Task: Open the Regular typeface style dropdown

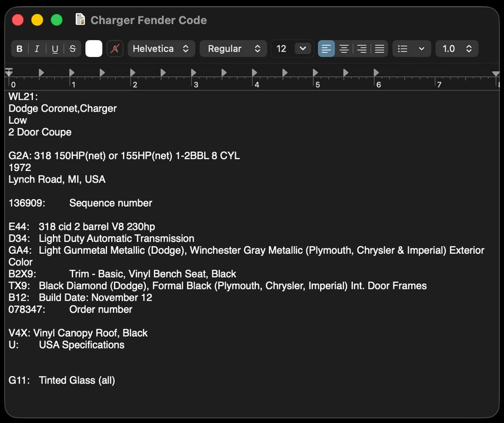Action: pos(233,49)
